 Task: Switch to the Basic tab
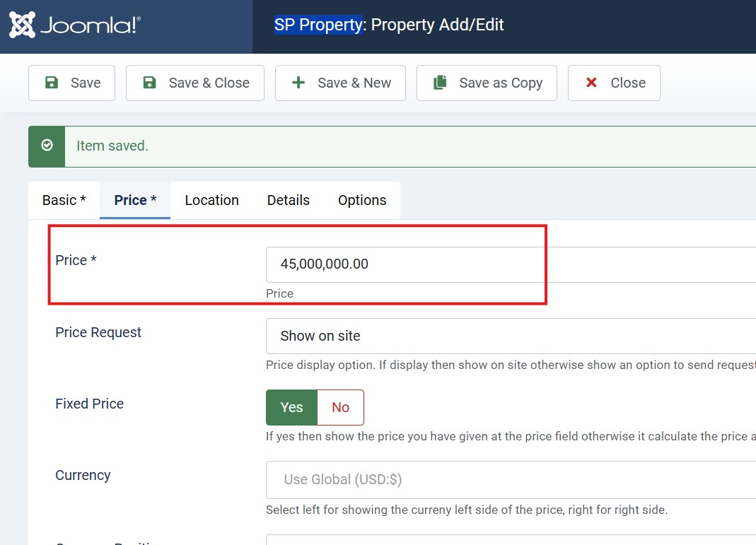(64, 200)
